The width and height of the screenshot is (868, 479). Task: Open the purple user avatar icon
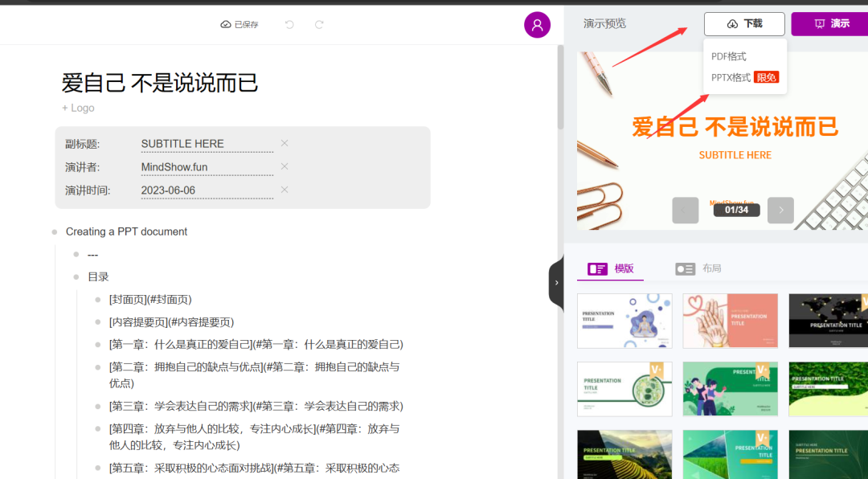[x=537, y=24]
